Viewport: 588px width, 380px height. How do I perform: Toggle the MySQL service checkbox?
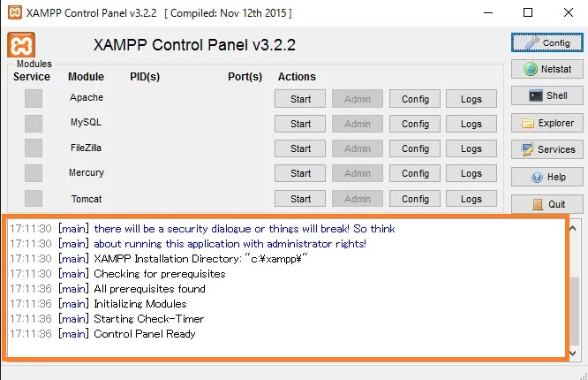(x=34, y=123)
